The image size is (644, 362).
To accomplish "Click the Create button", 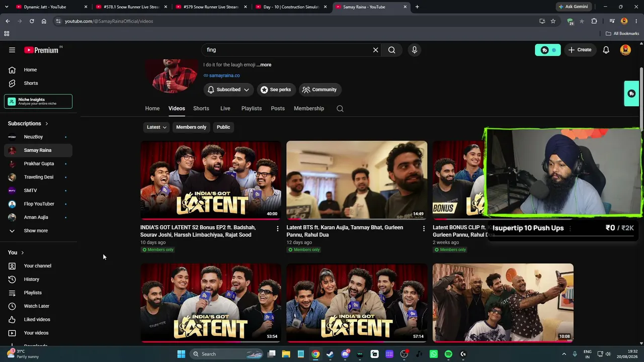I will click(x=580, y=50).
